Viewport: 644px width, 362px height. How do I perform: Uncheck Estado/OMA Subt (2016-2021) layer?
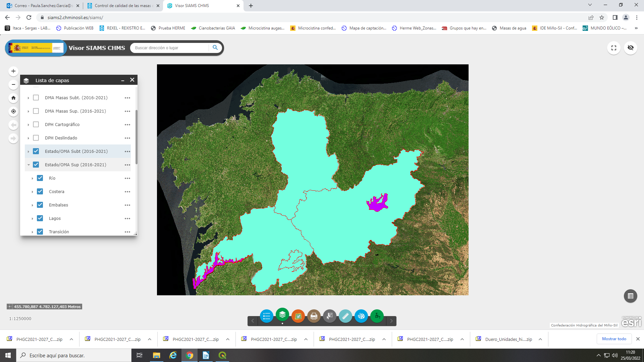coord(36,151)
